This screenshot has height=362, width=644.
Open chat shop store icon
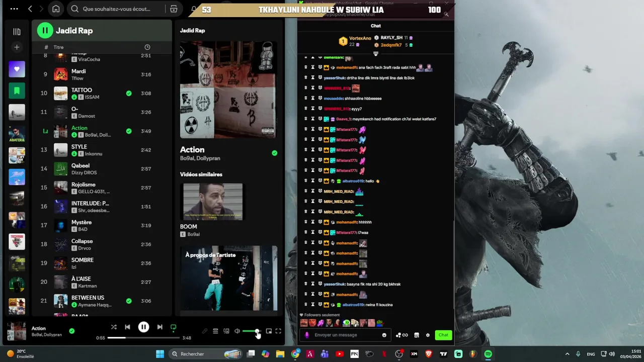coord(417,335)
